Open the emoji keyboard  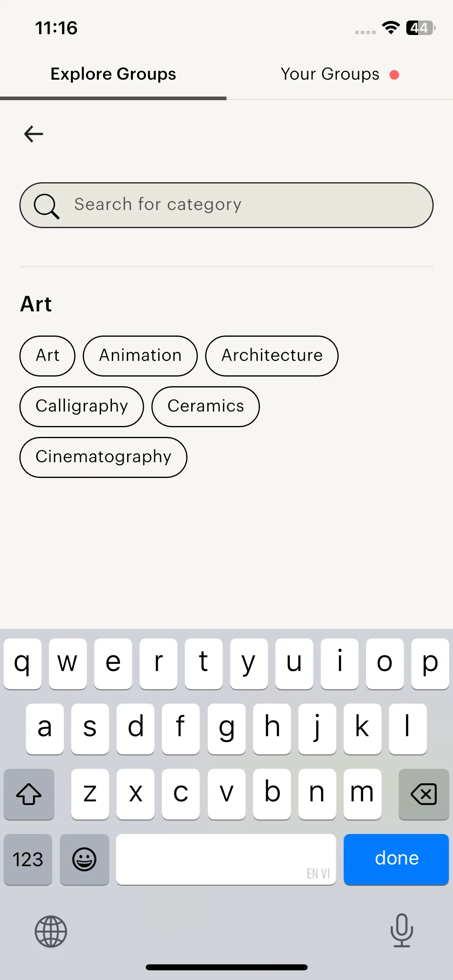[x=84, y=860]
